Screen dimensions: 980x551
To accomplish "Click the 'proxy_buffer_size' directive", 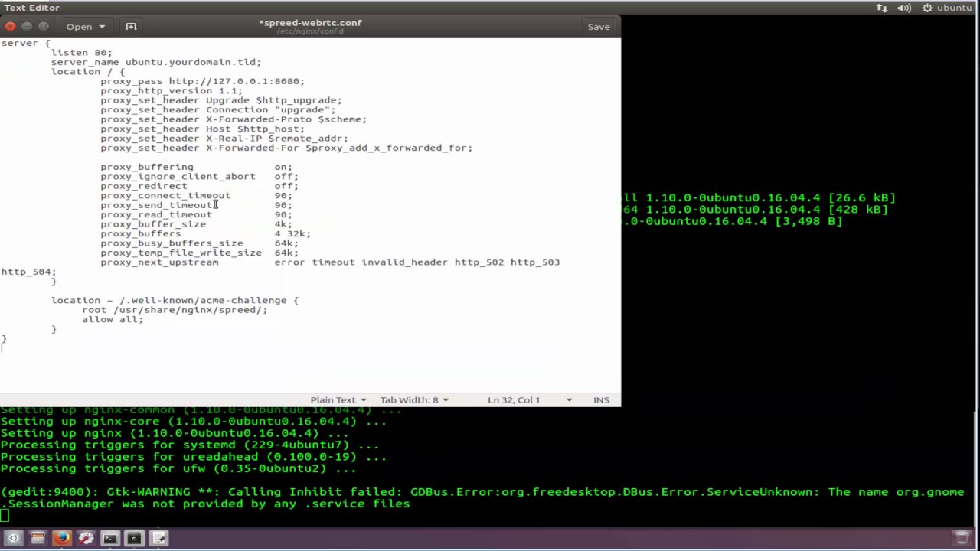I will tap(153, 224).
